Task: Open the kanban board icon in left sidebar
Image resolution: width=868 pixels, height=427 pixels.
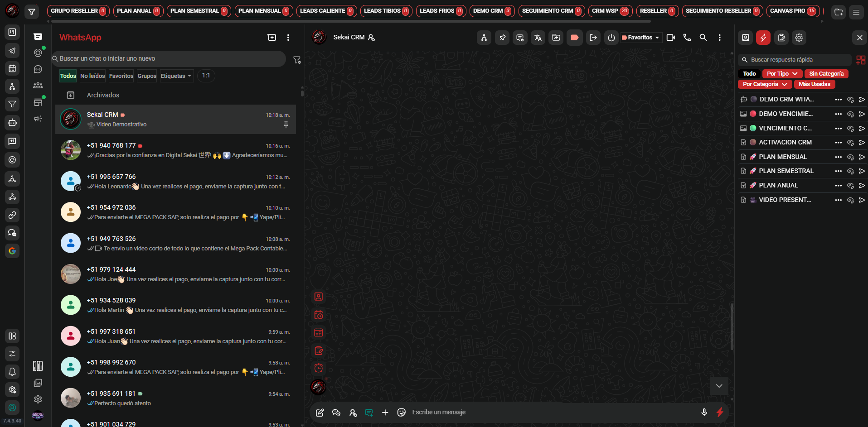Action: 12,32
